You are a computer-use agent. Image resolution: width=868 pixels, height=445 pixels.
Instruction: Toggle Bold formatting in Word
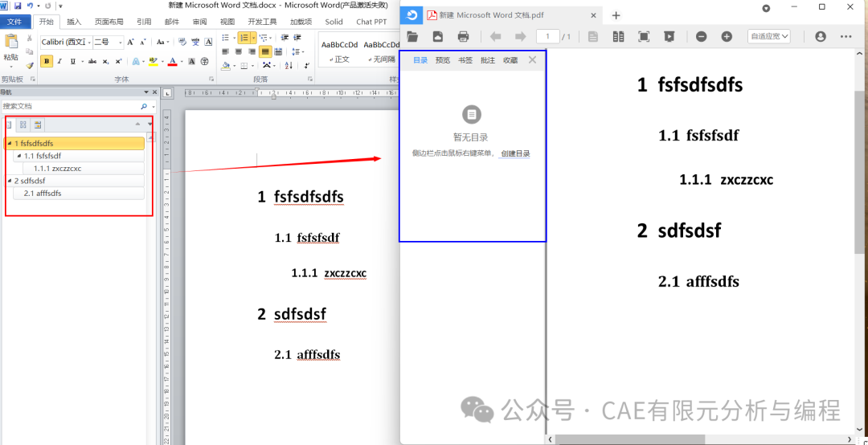pyautogui.click(x=47, y=61)
